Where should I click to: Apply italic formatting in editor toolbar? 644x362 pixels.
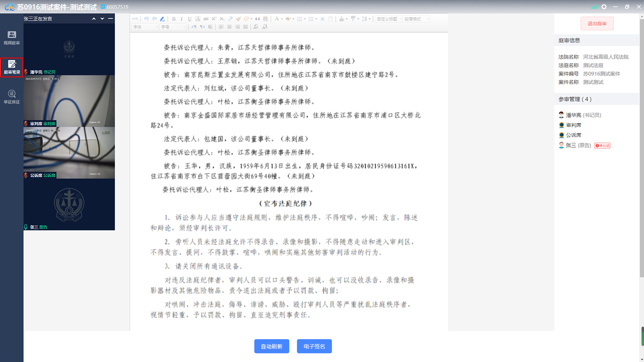point(182,19)
